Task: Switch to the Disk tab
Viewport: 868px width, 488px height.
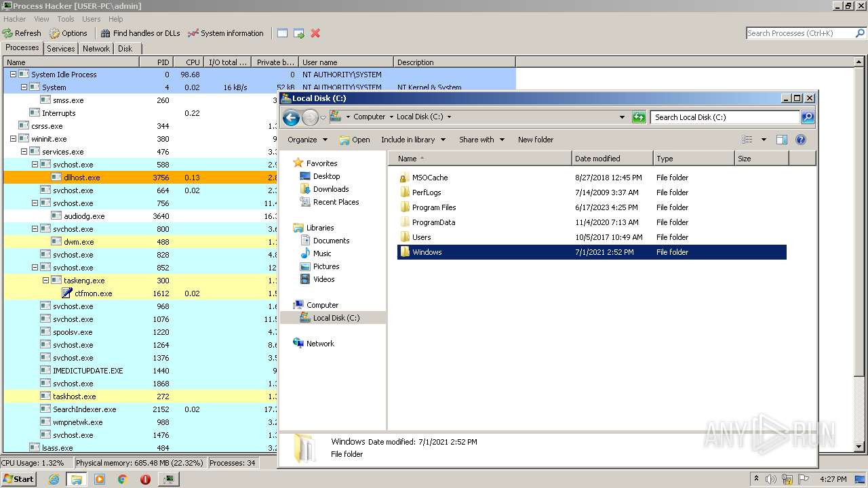Action: pyautogui.click(x=125, y=49)
